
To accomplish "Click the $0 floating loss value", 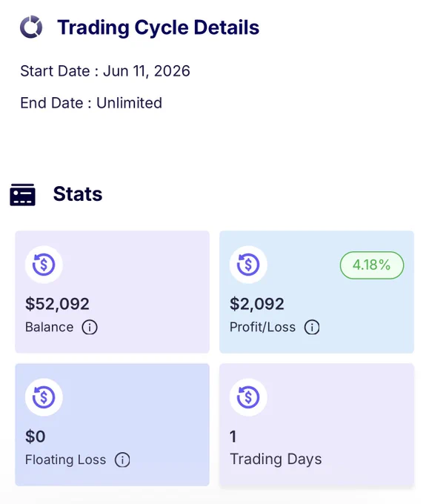I will [x=36, y=437].
